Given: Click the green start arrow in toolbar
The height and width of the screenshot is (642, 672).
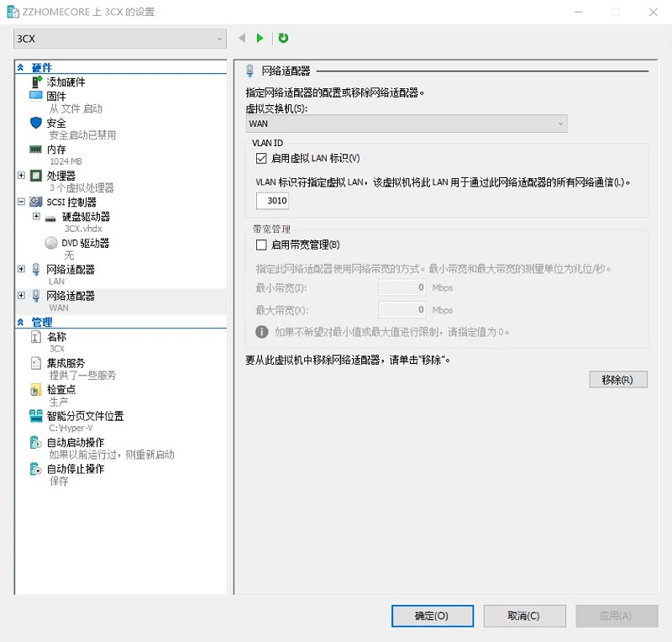Looking at the screenshot, I should pos(260,38).
